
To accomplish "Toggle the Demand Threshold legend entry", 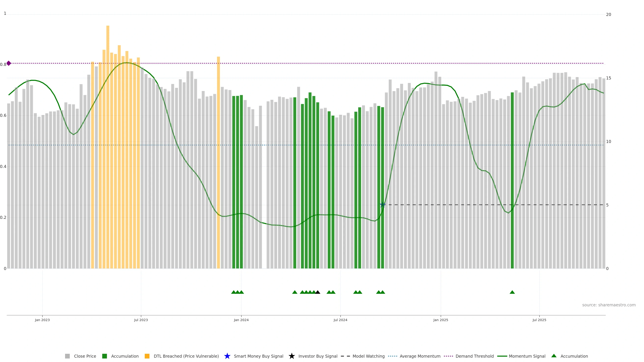I will [x=474, y=356].
